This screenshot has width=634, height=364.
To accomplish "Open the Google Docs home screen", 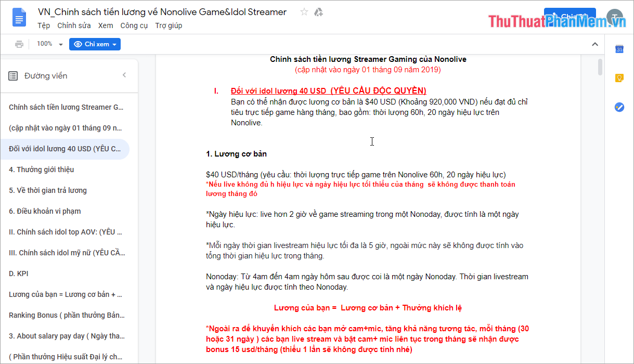I will point(19,16).
